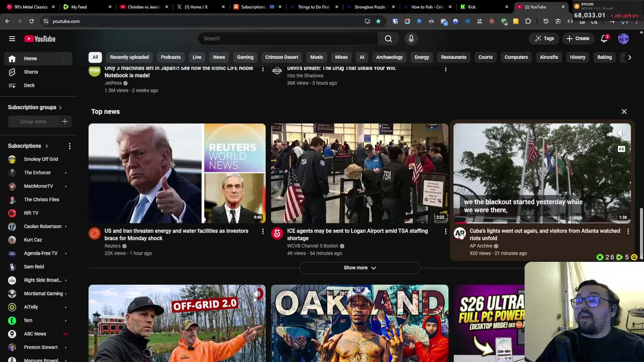Open more options for the Cuba lights video
This screenshot has width=644, height=362.
coord(628,231)
